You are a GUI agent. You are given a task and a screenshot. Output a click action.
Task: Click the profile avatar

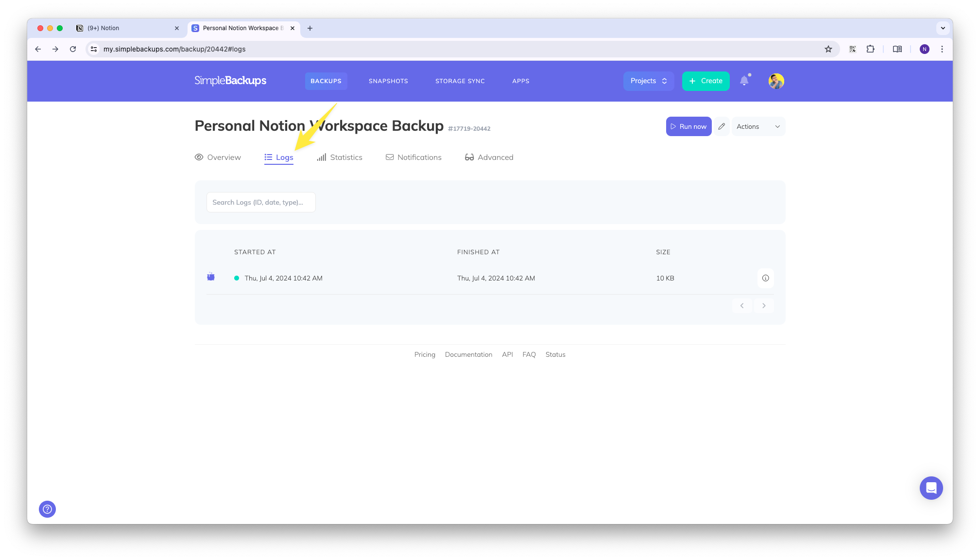776,81
